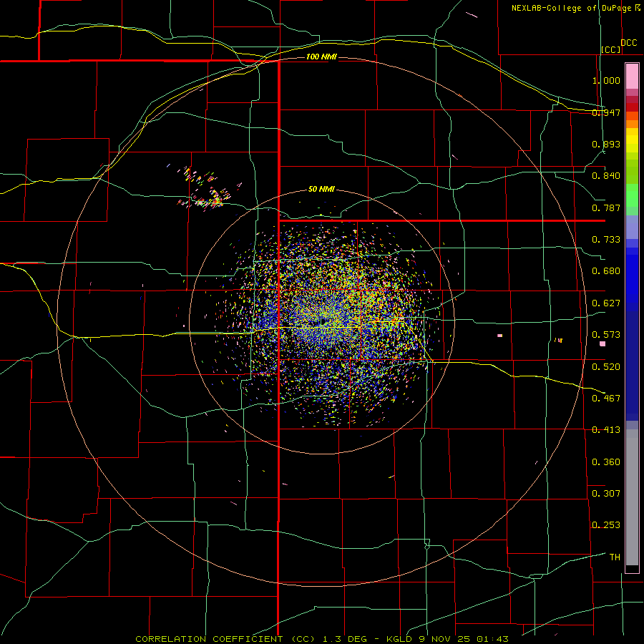Click the 0.840 color scale value

pos(606,176)
